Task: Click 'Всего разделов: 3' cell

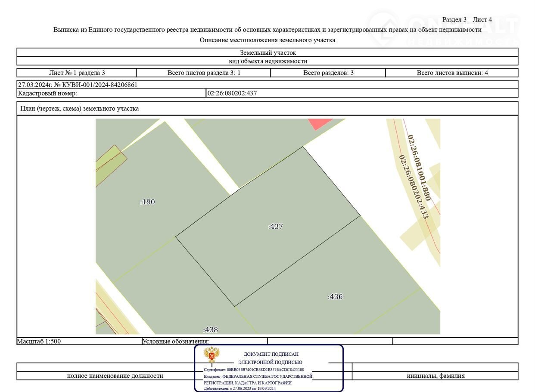Action: click(x=328, y=73)
